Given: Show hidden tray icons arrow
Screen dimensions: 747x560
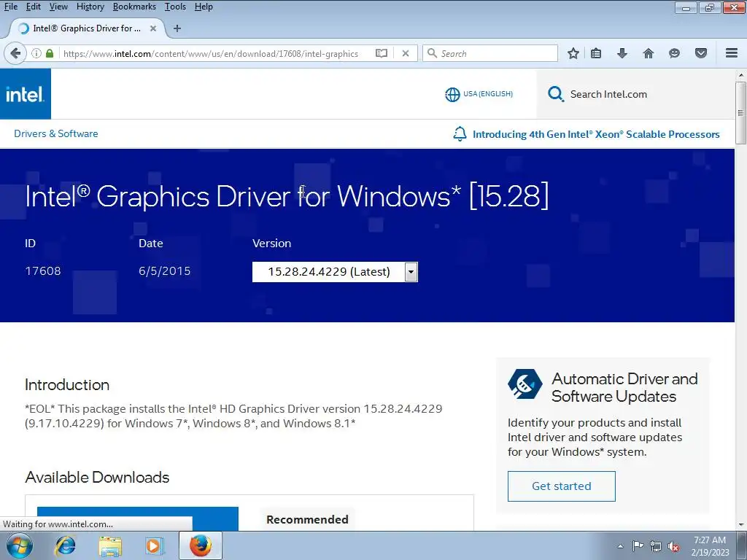Looking at the screenshot, I should (620, 546).
